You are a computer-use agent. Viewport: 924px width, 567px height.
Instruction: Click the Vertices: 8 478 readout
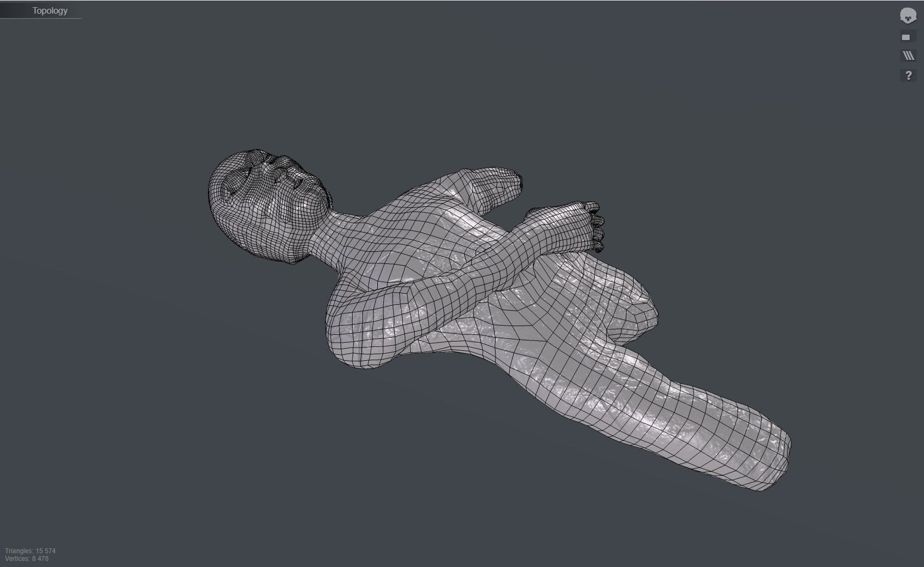27,559
